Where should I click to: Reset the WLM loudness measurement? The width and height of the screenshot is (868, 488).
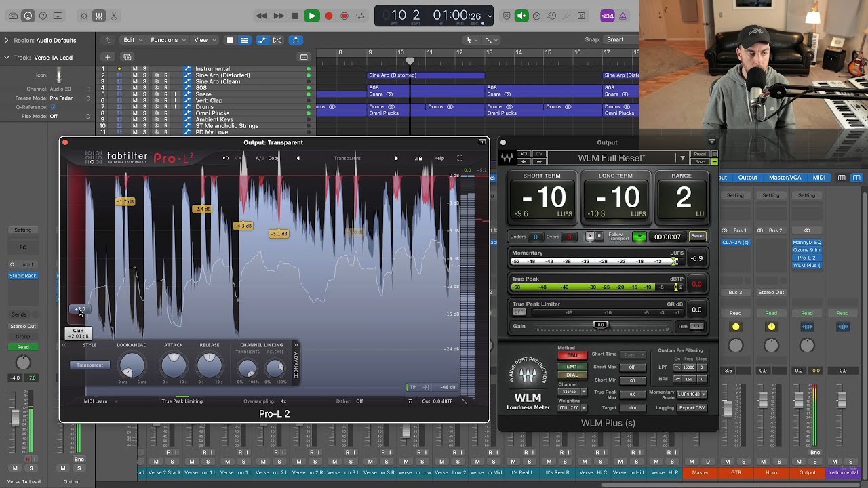pos(697,236)
